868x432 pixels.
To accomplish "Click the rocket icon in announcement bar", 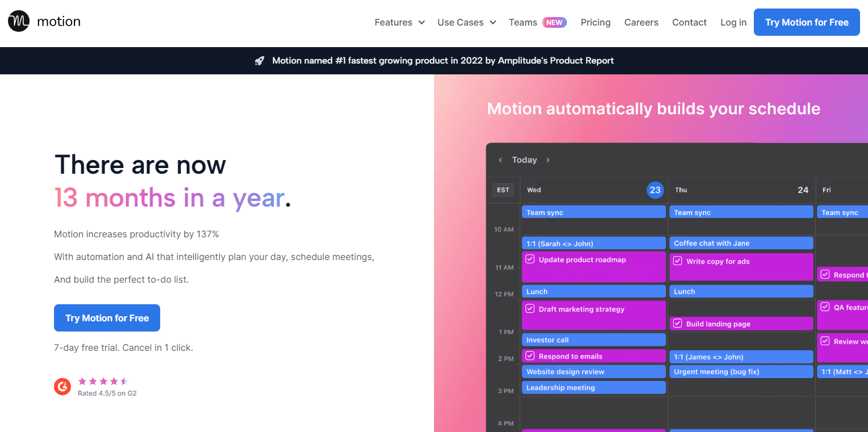I will 259,61.
